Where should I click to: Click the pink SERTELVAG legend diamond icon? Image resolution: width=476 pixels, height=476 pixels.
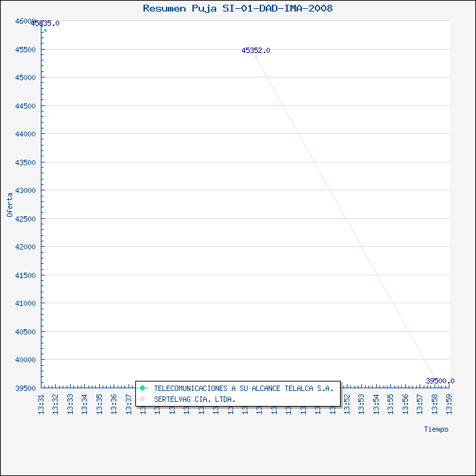[x=142, y=399]
